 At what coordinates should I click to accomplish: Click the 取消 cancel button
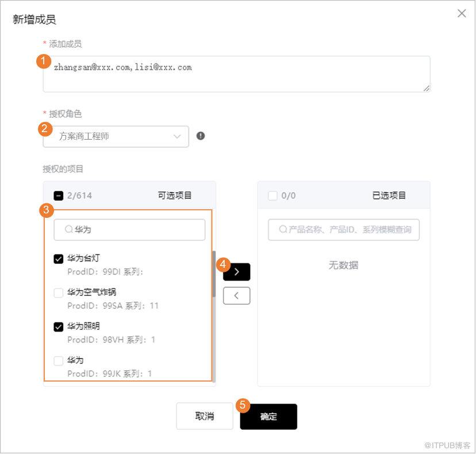pos(205,416)
